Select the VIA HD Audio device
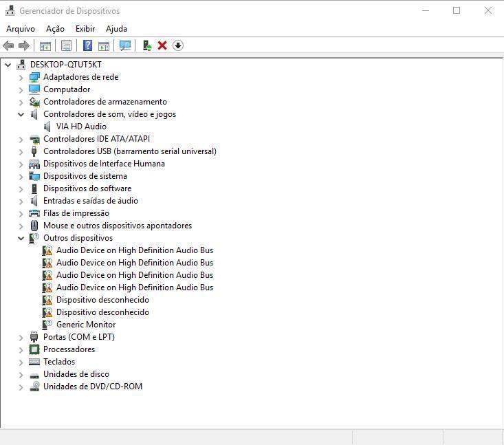The width and height of the screenshot is (504, 445). tap(81, 127)
